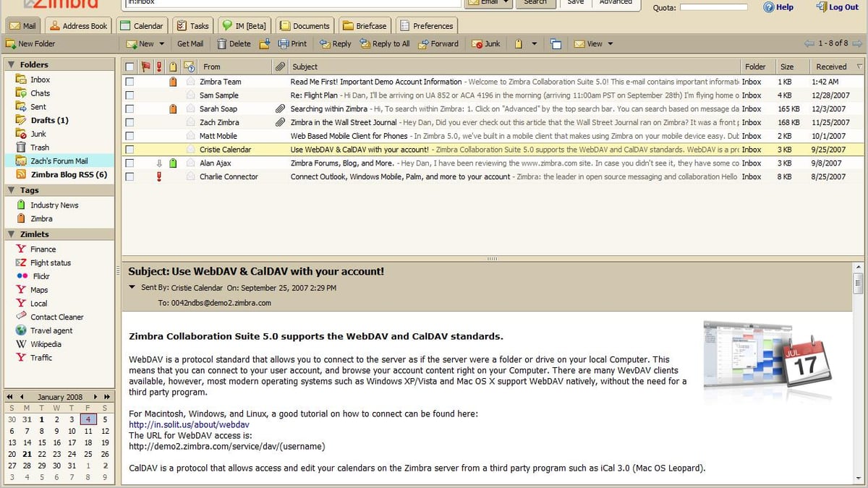The width and height of the screenshot is (868, 488).
Task: Check the Matt Mobile message checkbox
Action: 129,136
